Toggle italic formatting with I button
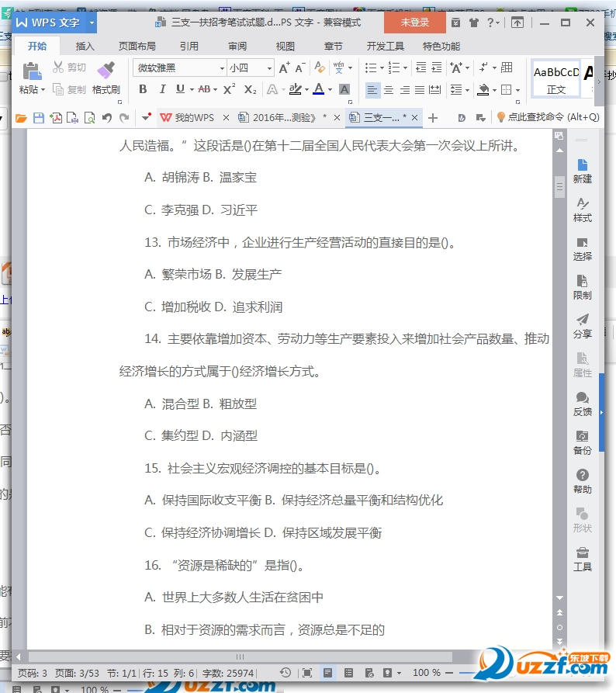The width and height of the screenshot is (616, 693). [162, 90]
